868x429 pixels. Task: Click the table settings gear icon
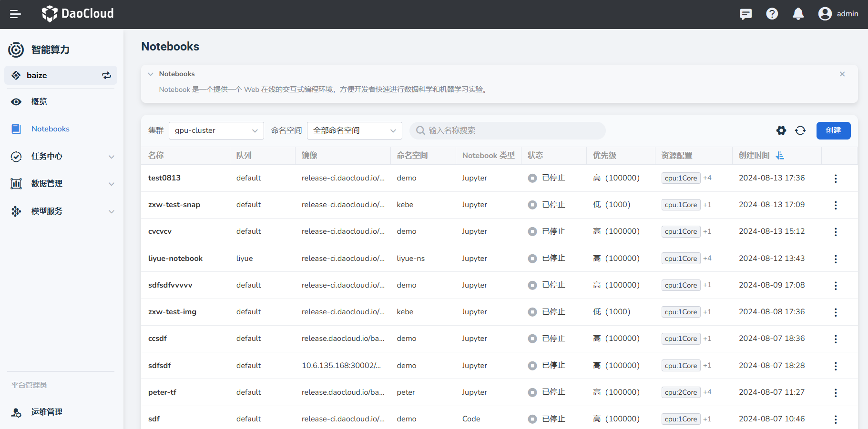[x=781, y=130]
